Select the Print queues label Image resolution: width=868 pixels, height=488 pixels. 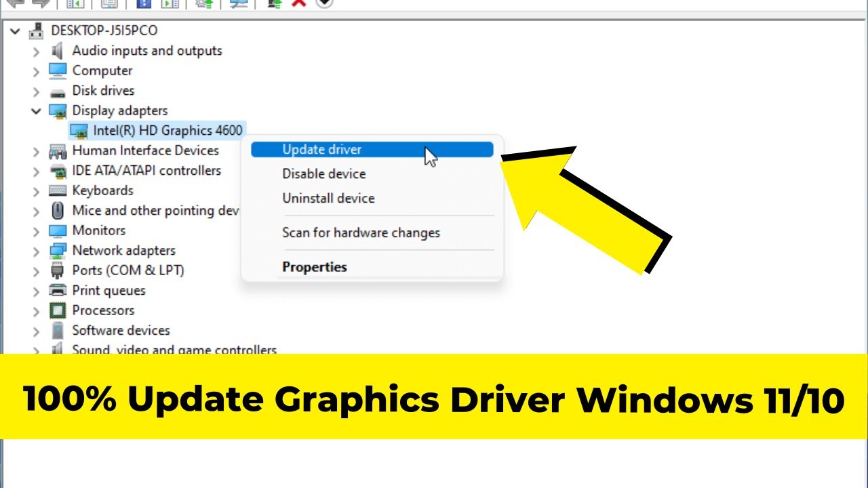109,291
